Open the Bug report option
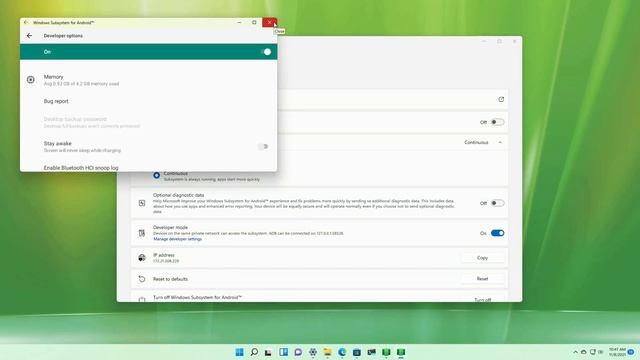The height and width of the screenshot is (360, 640). [56, 101]
